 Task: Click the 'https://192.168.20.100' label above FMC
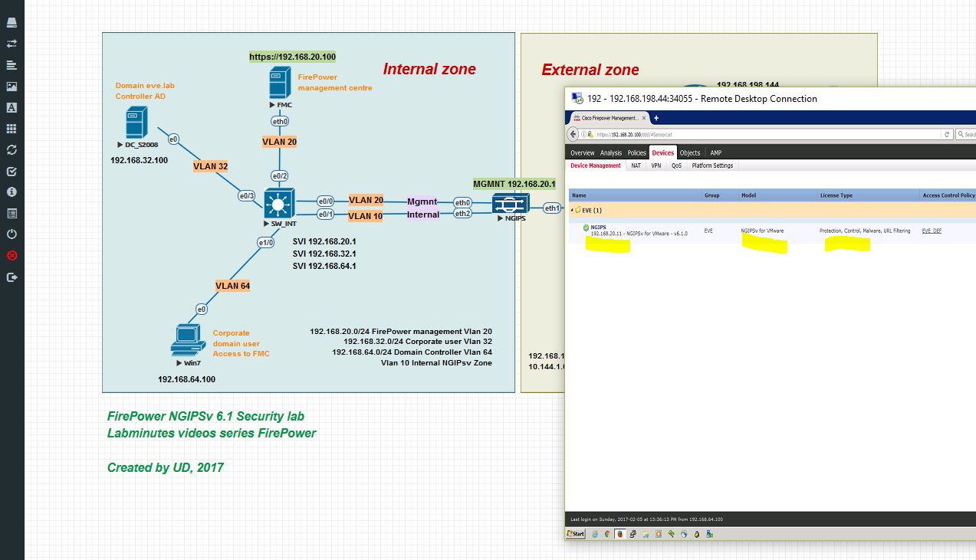293,57
